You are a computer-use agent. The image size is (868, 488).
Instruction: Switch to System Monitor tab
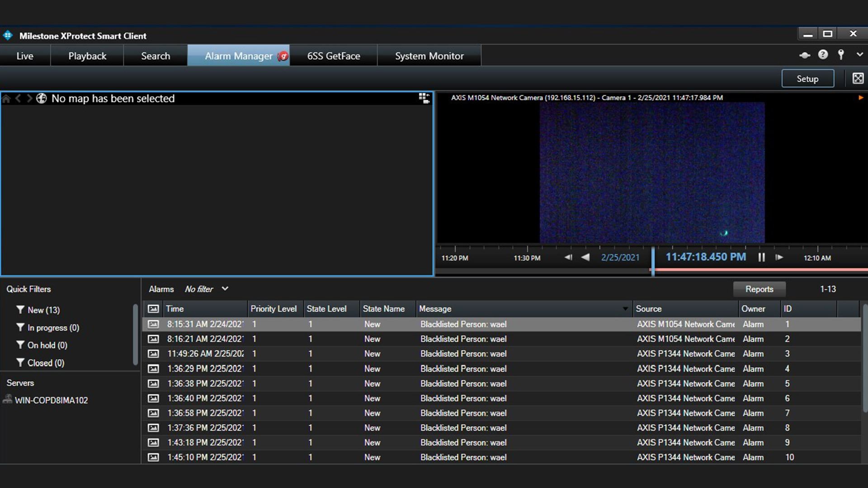click(x=429, y=56)
